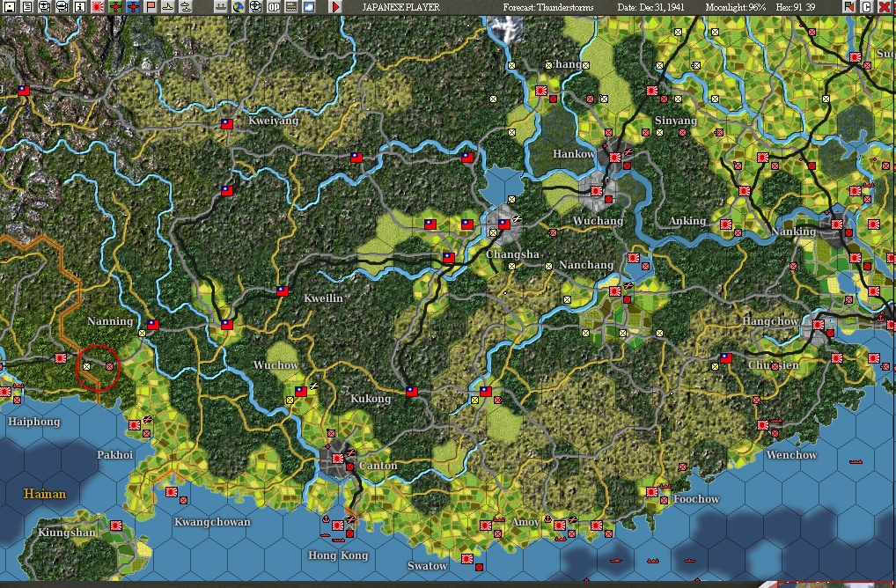Screen dimensions: 896x588
Task: Select the Chinese base at Changsha
Action: (x=504, y=224)
